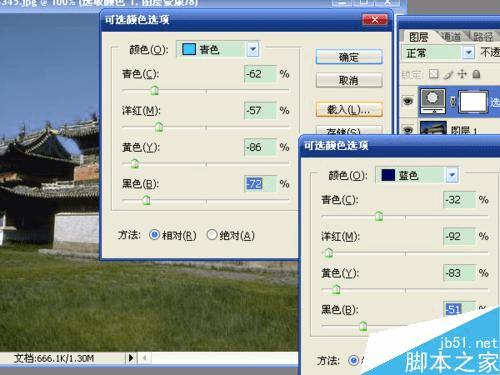The height and width of the screenshot is (375, 500).
Task: Switch to the 通道 tab
Action: click(x=451, y=37)
